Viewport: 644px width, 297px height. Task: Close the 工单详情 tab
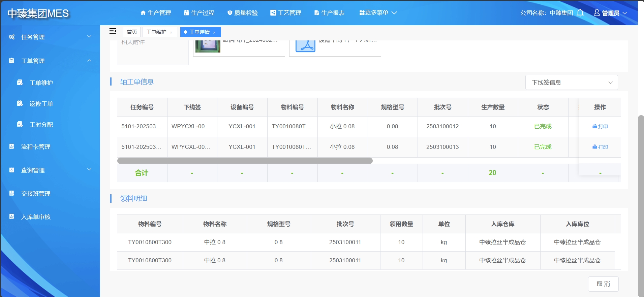(x=214, y=32)
